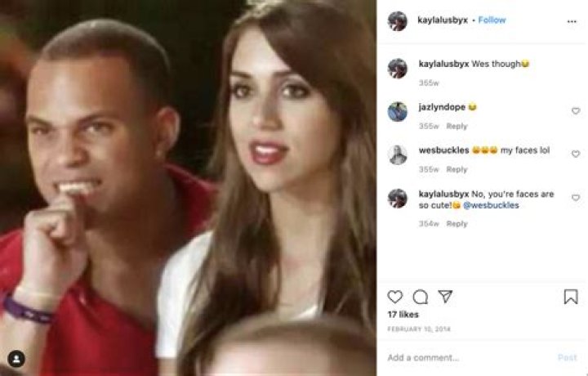The width and height of the screenshot is (588, 376).
Task: Reply to kaylalusbyx's 354w comment
Action: point(457,224)
